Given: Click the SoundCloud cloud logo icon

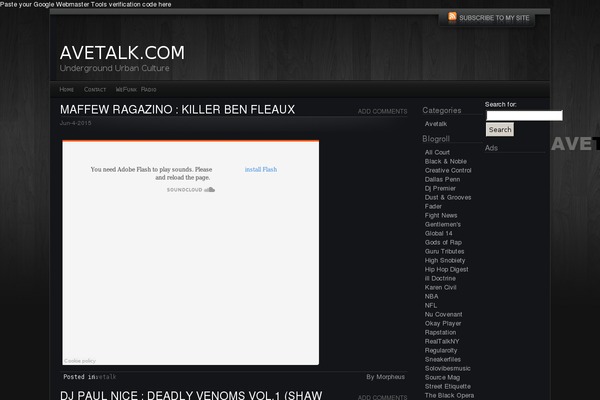Looking at the screenshot, I should click(209, 189).
